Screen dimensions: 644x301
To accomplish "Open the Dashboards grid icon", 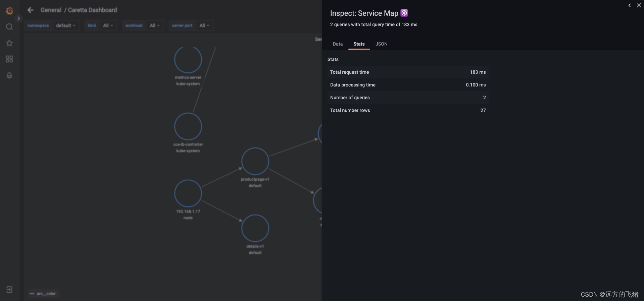I will 9,59.
